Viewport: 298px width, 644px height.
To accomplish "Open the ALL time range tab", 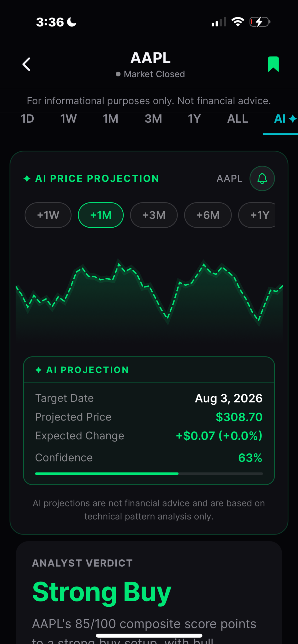I will coord(237,119).
